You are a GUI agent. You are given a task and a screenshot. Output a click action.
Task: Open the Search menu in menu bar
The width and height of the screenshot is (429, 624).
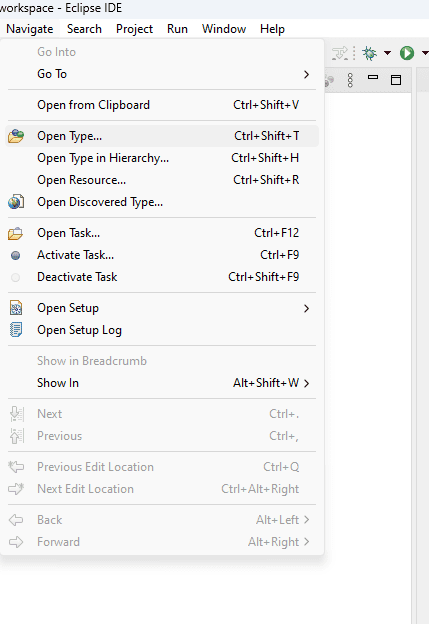click(84, 29)
